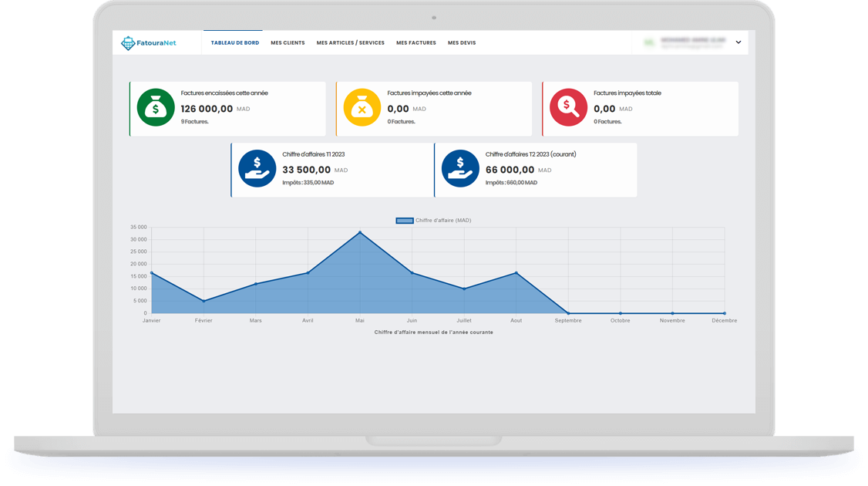Click the FatouraNet logo icon
The height and width of the screenshot is (486, 868).
[x=128, y=43]
